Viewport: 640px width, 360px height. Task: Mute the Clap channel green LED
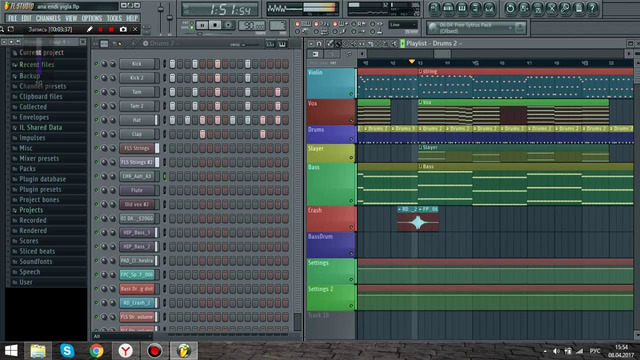tap(97, 134)
